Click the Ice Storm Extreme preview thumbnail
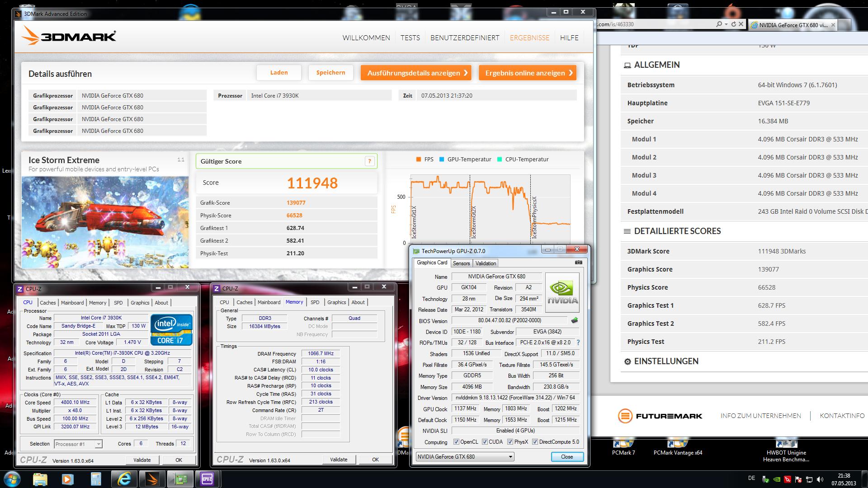This screenshot has width=868, height=488. point(105,222)
